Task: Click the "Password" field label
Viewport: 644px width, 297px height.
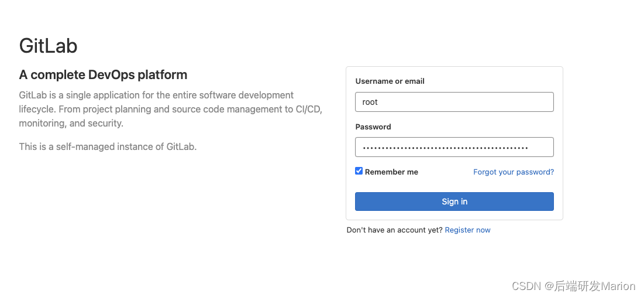Action: (373, 127)
